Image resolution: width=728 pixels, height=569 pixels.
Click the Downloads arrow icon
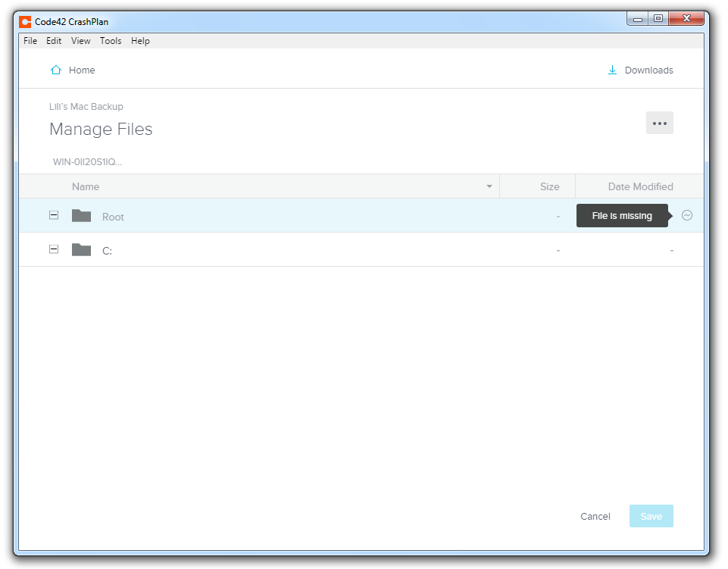[612, 70]
